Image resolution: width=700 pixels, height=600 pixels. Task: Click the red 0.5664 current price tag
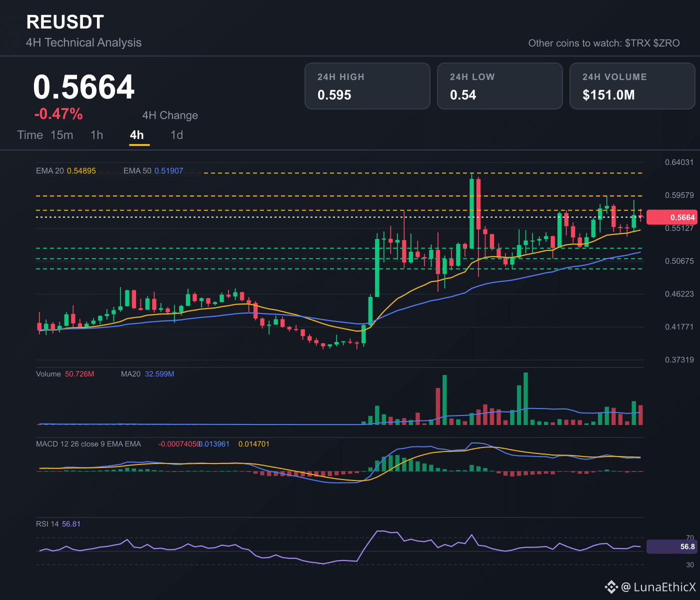click(671, 217)
